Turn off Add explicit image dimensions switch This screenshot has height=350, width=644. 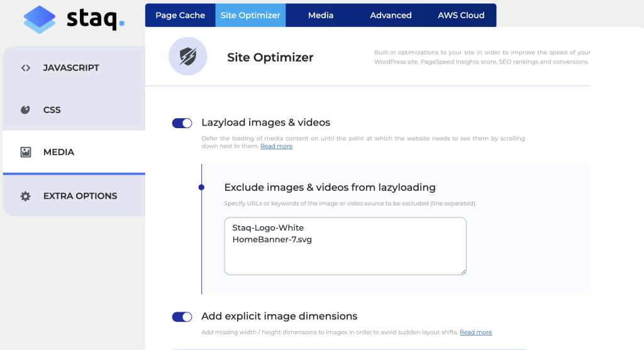click(182, 317)
